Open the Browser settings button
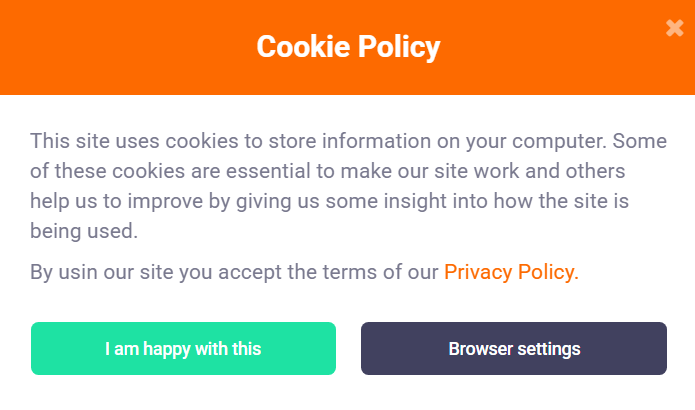 (x=514, y=348)
